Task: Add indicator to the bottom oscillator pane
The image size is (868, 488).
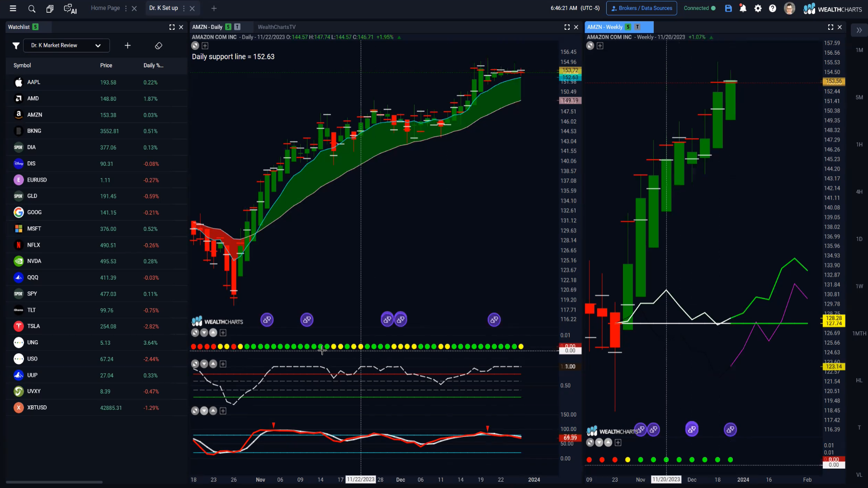Action: [x=223, y=411]
